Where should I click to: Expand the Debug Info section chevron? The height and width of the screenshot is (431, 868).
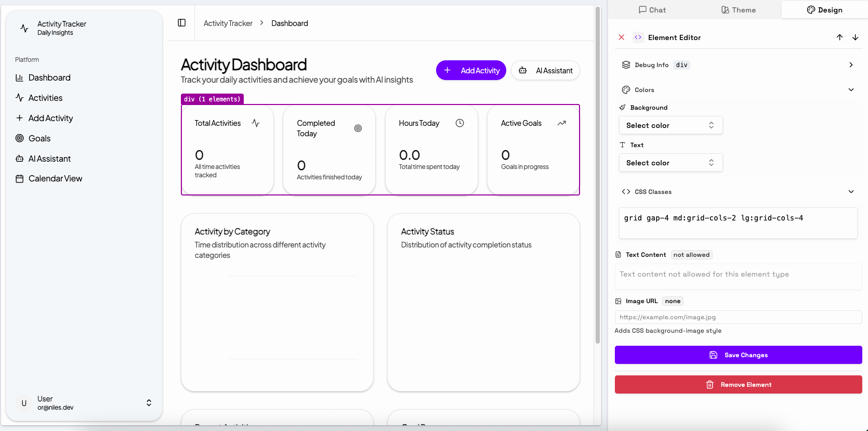[851, 65]
